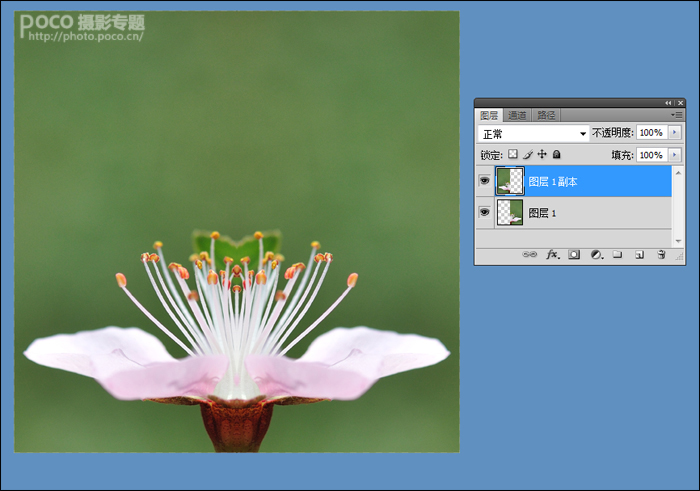Viewport: 700px width, 491px height.
Task: Hide the 图层 1 副本 layer
Action: tap(484, 181)
